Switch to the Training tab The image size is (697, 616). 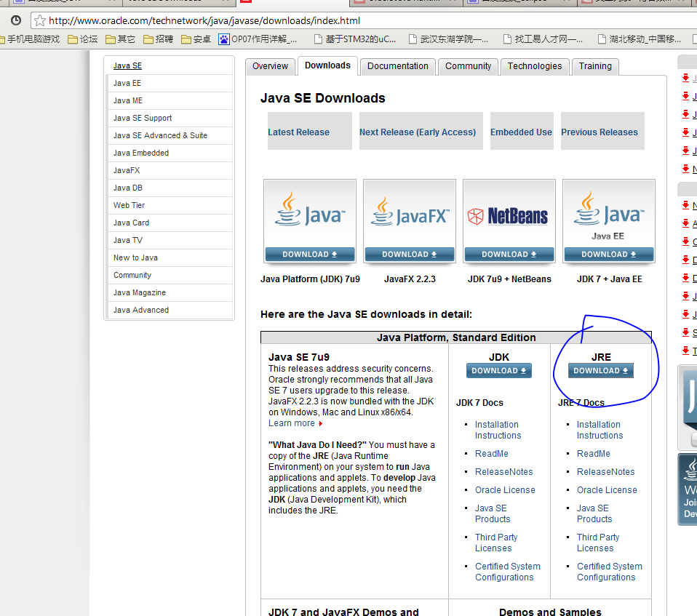[x=595, y=66]
